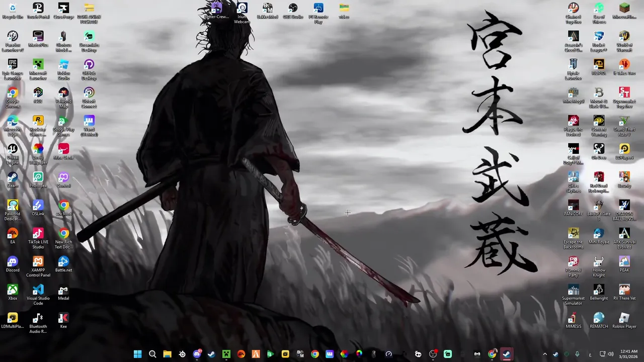Open Google Chrome desktop shortcut
The height and width of the screenshot is (362, 644).
[13, 98]
